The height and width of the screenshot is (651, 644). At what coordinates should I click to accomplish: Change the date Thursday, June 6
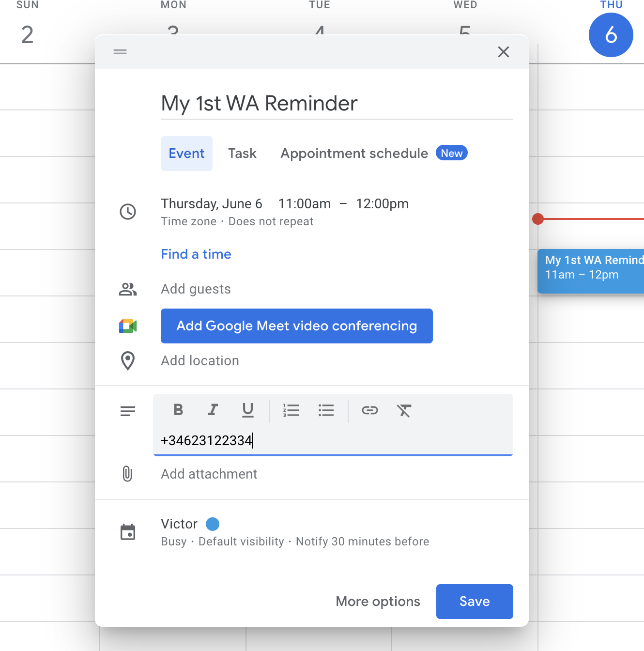tap(212, 204)
